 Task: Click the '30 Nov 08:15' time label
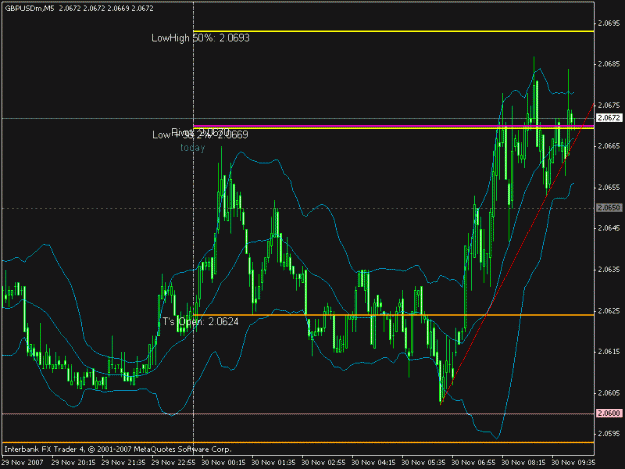click(x=523, y=463)
